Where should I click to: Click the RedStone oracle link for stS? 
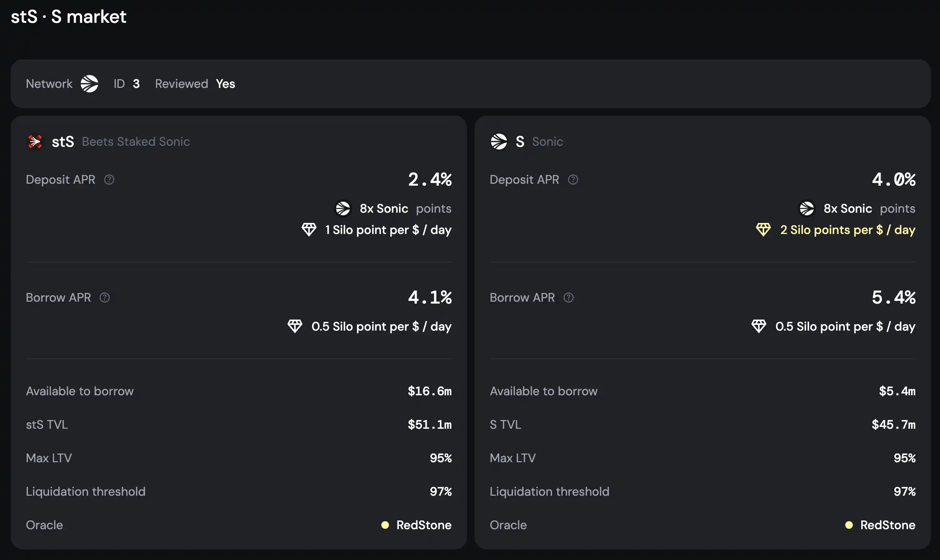tap(424, 525)
